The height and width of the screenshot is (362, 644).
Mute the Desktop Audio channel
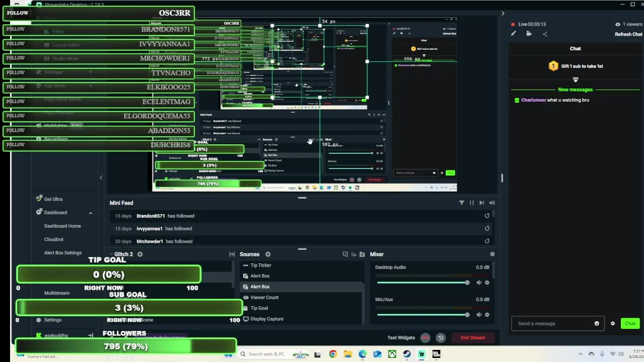click(478, 283)
